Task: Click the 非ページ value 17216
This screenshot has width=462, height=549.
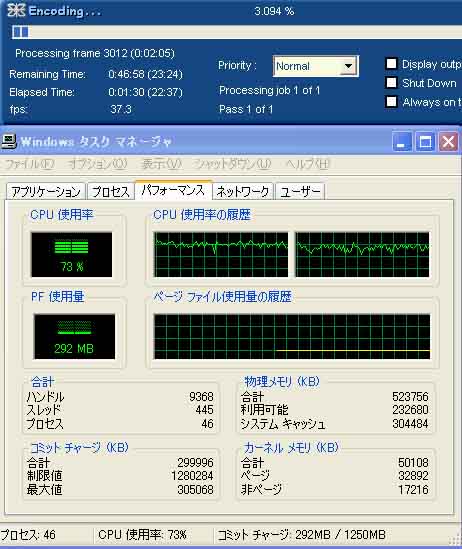Action: (413, 489)
